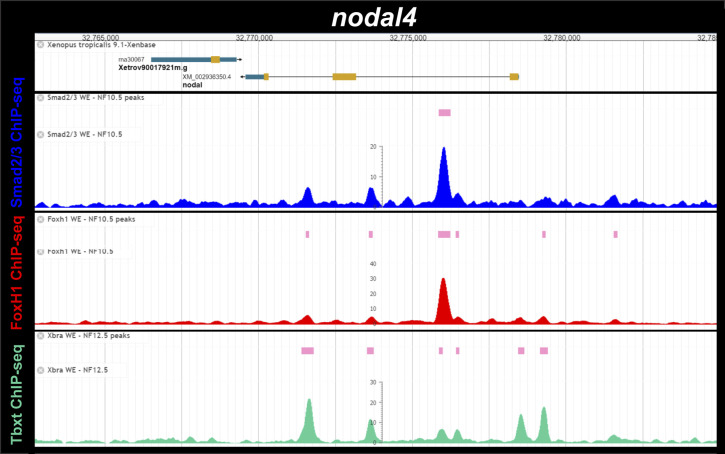Close the Smad2/3 WE NF10.5 peaks track
Viewport: 725px width, 454px height.
41,98
